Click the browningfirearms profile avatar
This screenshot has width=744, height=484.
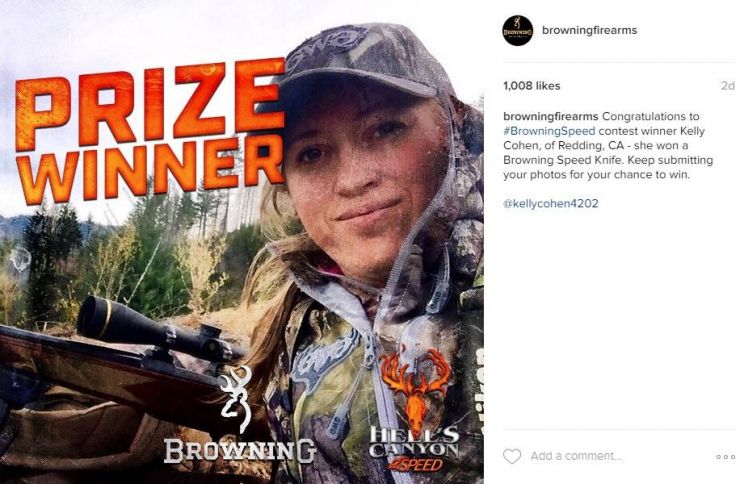(x=518, y=30)
